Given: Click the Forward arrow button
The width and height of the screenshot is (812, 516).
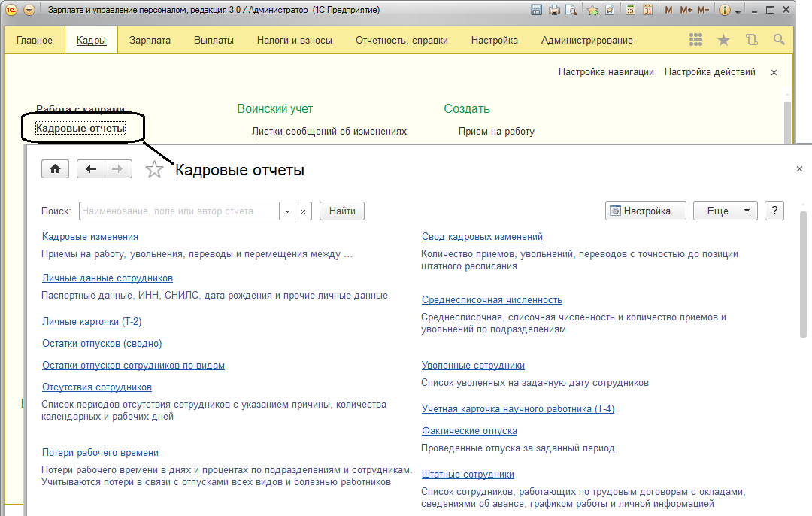Looking at the screenshot, I should [118, 169].
